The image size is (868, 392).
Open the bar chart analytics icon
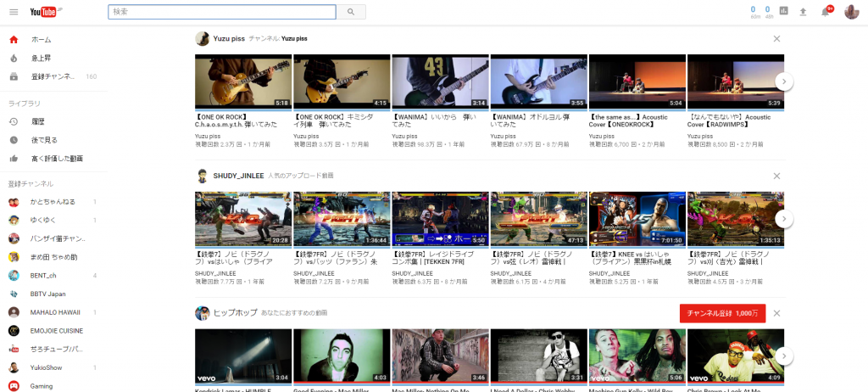[x=784, y=11]
